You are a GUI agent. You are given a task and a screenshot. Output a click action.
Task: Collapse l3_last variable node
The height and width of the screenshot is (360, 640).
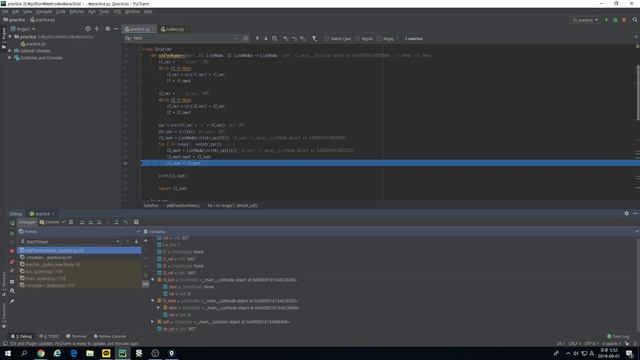pos(153,280)
